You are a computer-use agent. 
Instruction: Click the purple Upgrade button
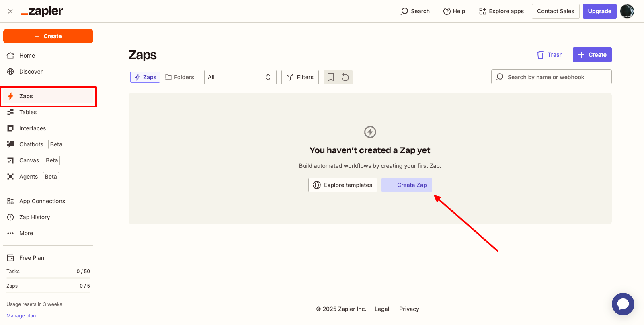599,11
